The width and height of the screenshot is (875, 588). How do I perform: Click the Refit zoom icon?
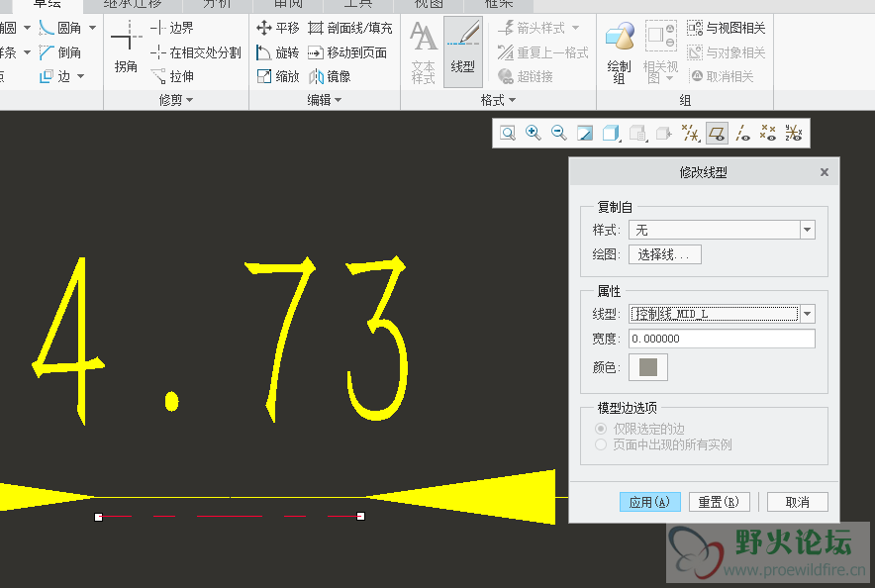[508, 134]
